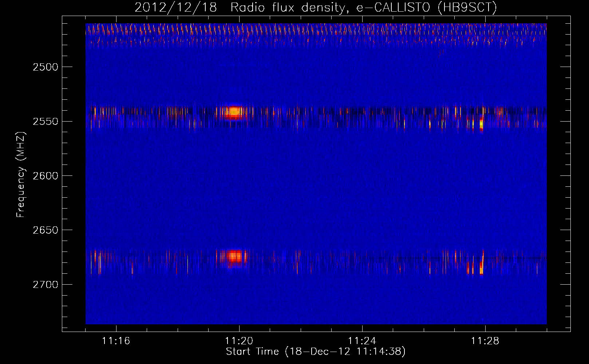Click the 11:28 time tick label
The height and width of the screenshot is (364, 589).
(x=485, y=341)
